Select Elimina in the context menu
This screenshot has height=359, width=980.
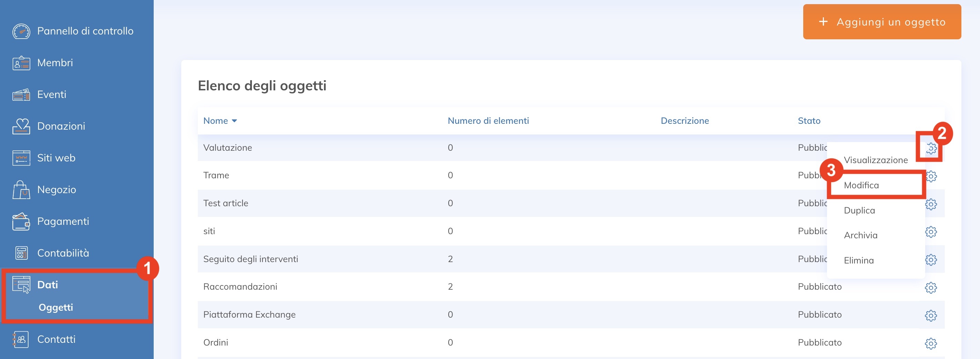[x=859, y=260]
